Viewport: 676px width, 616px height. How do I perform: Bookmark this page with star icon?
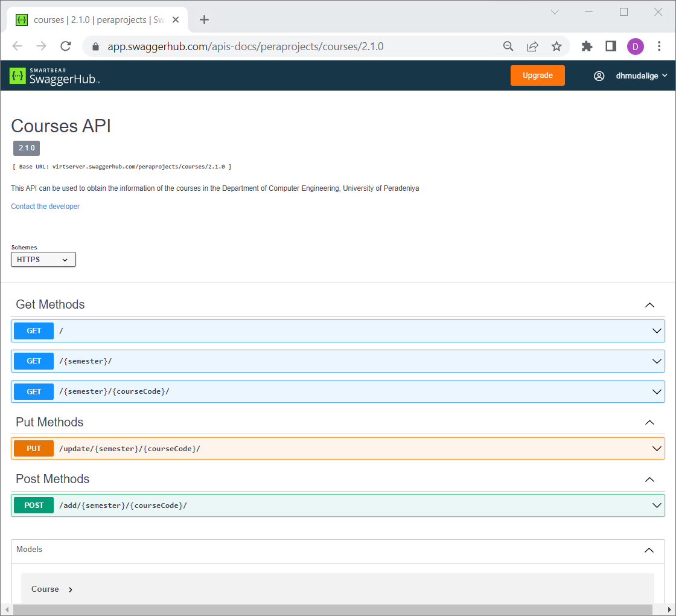[556, 46]
